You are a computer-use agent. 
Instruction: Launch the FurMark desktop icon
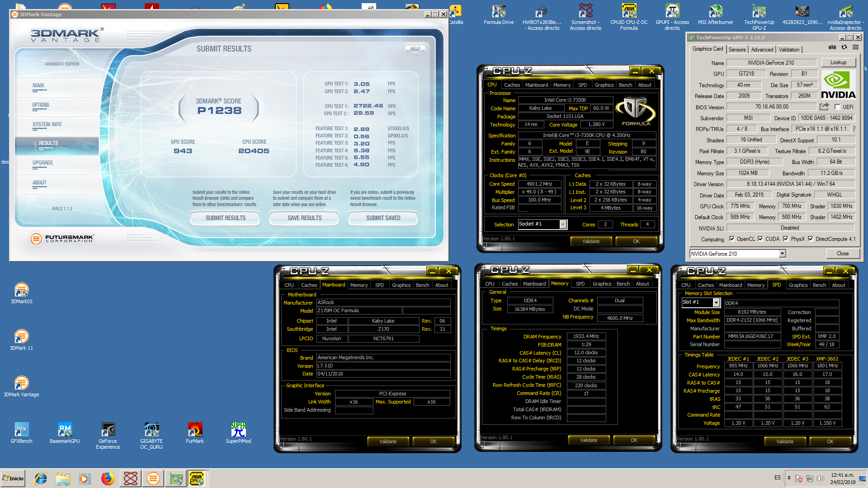pos(195,432)
